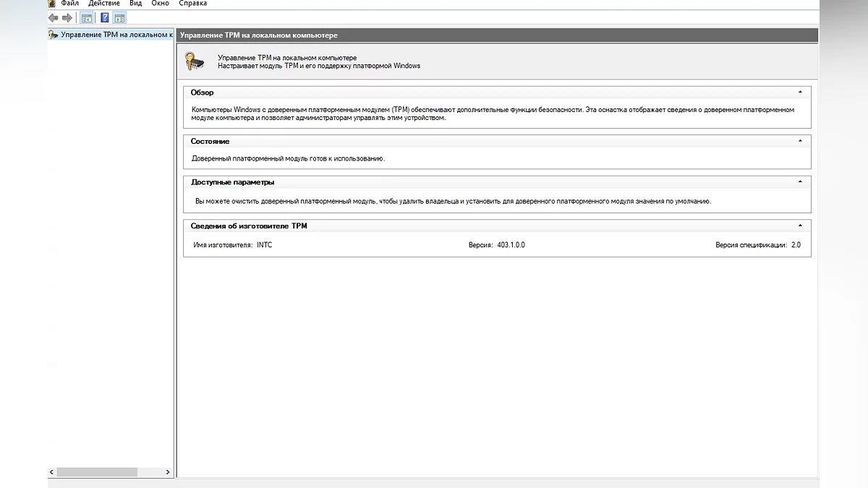Screen dimensions: 868x488
Task: Click the Back arrow in the toolbar
Action: (54, 17)
